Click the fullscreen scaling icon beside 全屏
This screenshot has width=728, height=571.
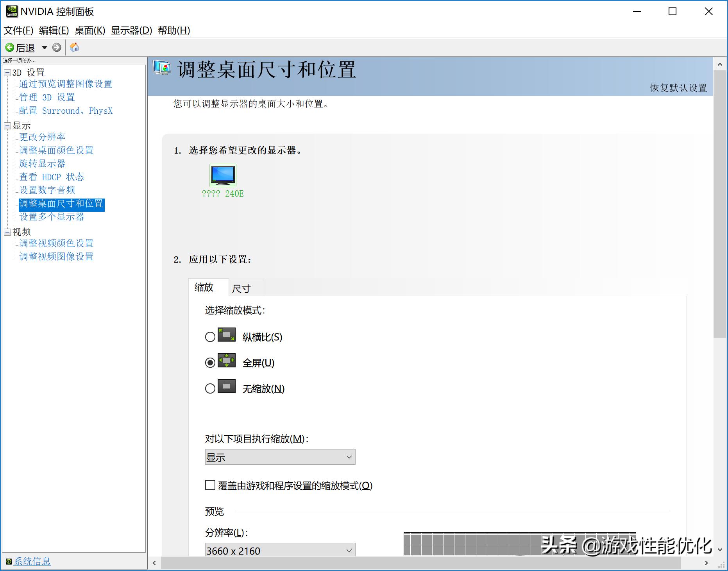[226, 362]
